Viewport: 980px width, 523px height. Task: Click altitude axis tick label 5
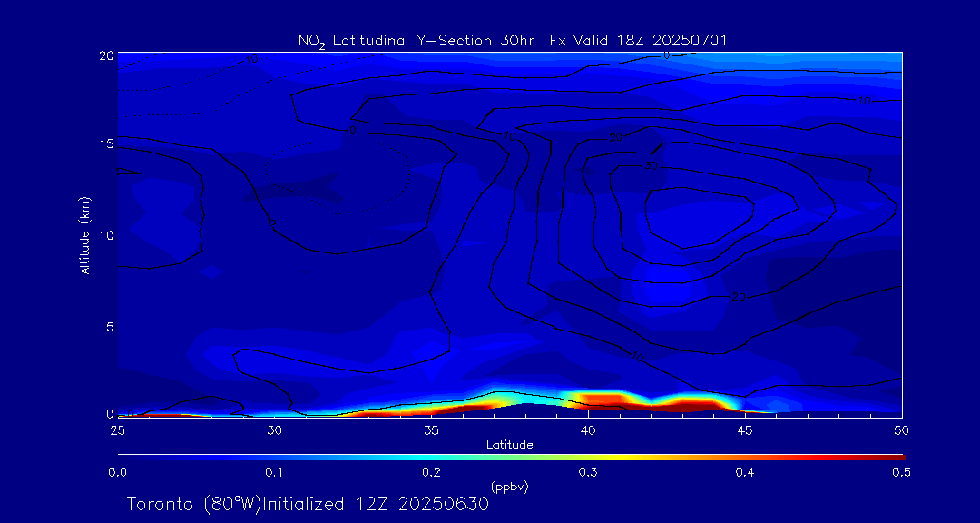(109, 327)
